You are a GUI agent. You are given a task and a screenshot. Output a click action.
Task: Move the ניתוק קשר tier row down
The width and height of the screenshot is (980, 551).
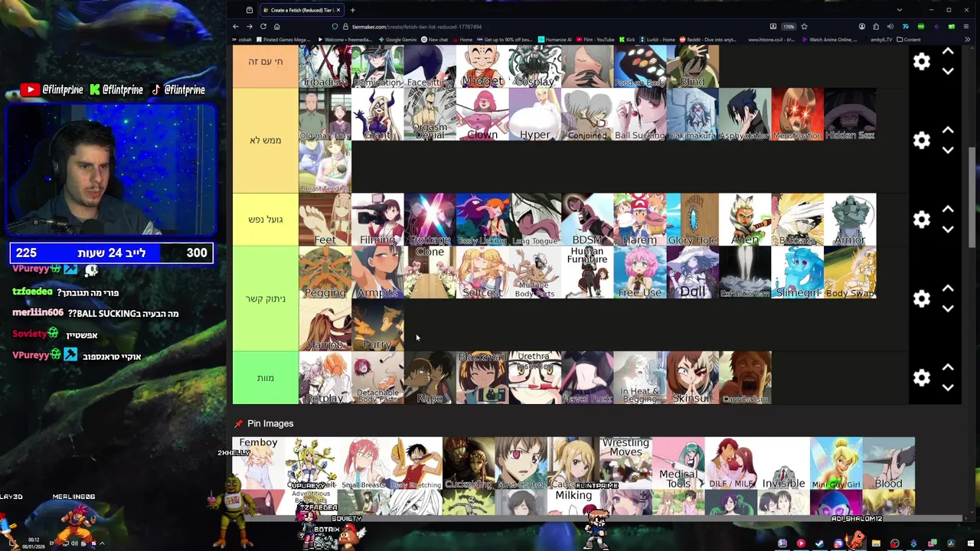[948, 308]
